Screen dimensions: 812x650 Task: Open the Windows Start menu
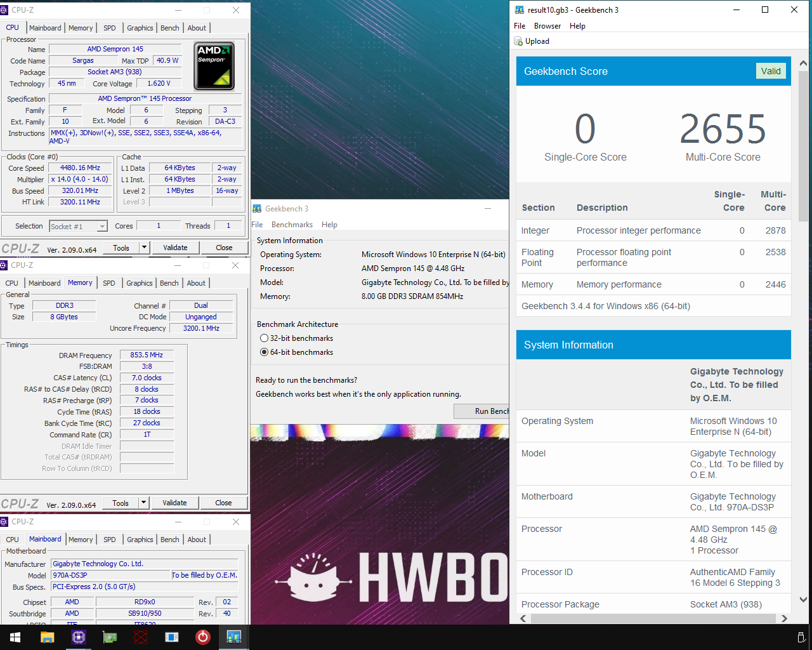click(15, 637)
